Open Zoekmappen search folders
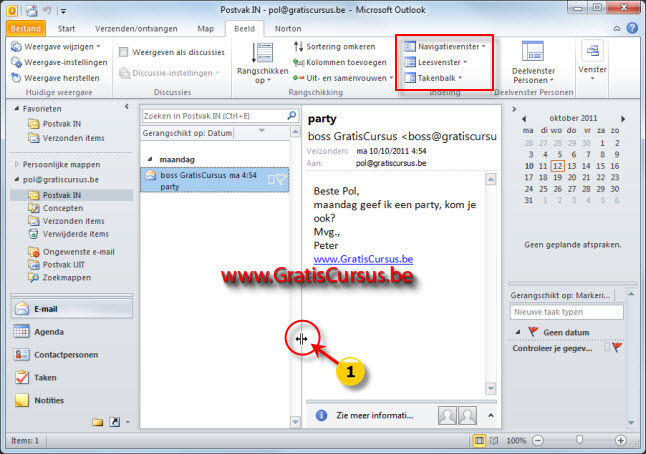The image size is (646, 454). pyautogui.click(x=59, y=277)
